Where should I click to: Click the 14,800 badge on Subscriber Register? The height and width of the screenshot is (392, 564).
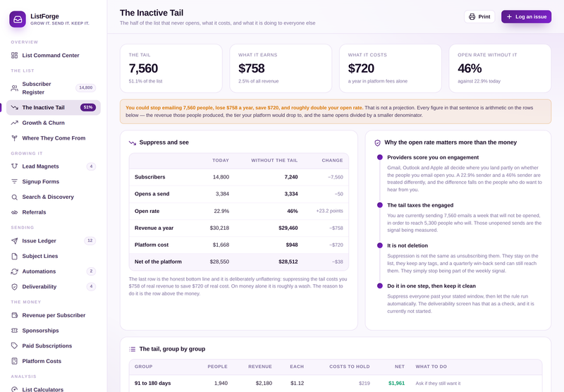pyautogui.click(x=85, y=87)
